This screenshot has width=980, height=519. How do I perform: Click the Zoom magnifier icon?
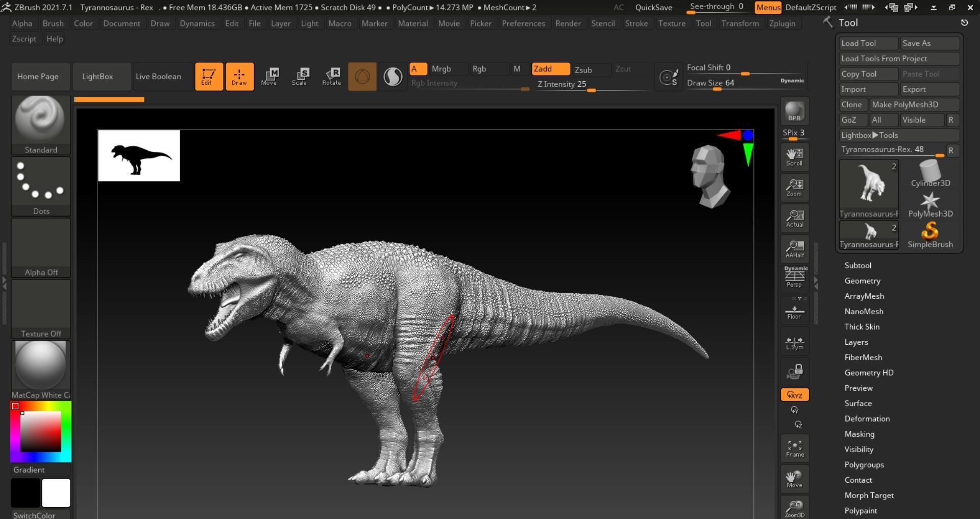(x=795, y=187)
